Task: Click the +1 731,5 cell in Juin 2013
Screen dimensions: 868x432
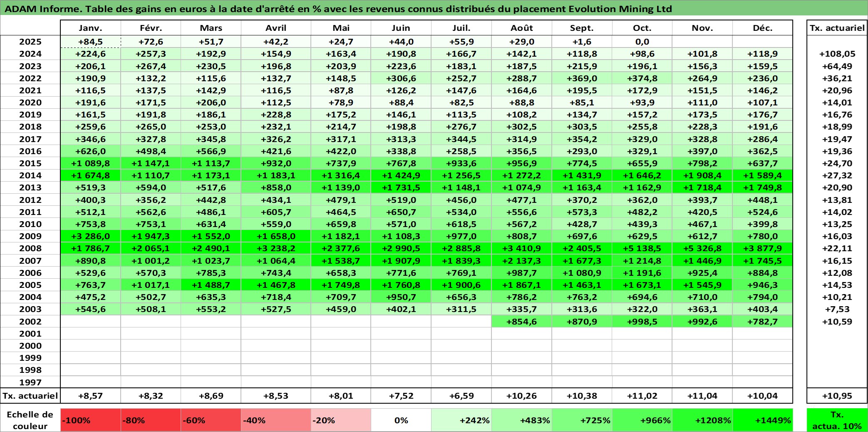Action: click(401, 187)
